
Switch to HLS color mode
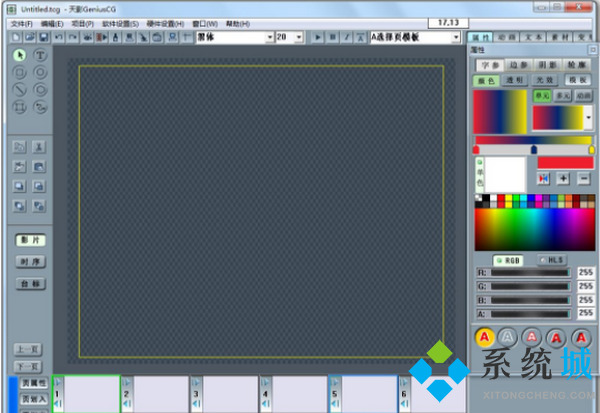point(551,259)
